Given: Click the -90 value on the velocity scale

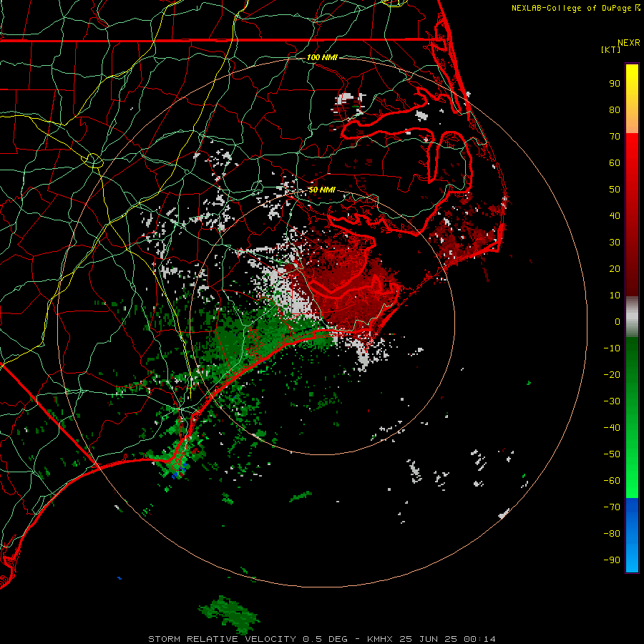Looking at the screenshot, I should (612, 560).
